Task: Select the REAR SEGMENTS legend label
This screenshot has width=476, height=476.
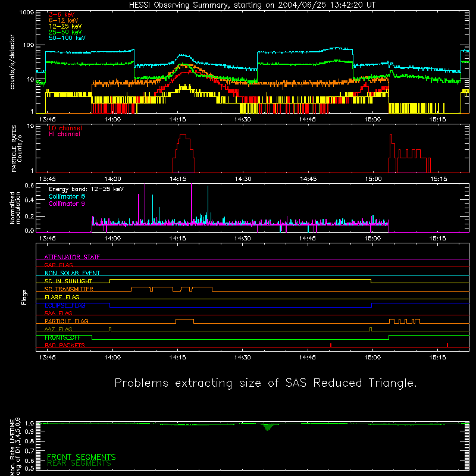Action: tap(79, 464)
